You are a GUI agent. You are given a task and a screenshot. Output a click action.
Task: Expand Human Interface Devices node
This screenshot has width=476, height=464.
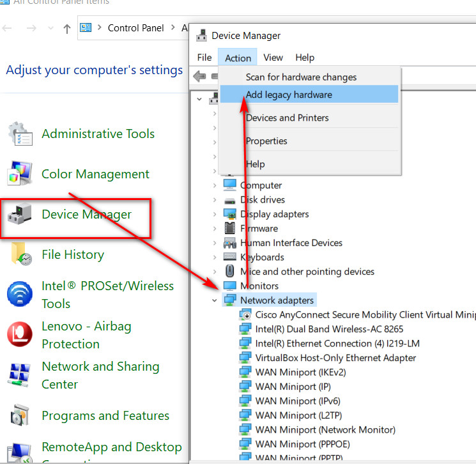215,243
